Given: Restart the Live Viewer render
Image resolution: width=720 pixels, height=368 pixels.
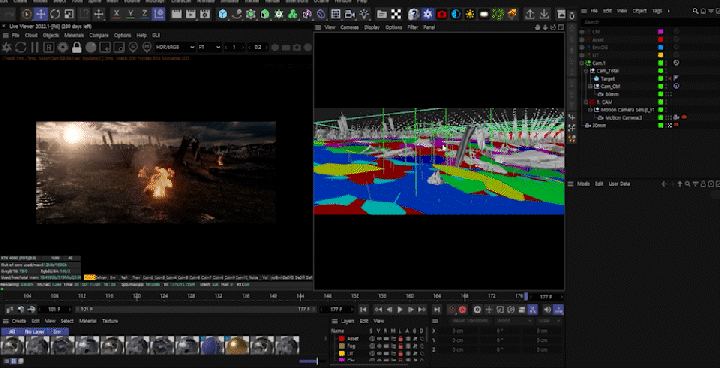Looking at the screenshot, I should pos(21,47).
